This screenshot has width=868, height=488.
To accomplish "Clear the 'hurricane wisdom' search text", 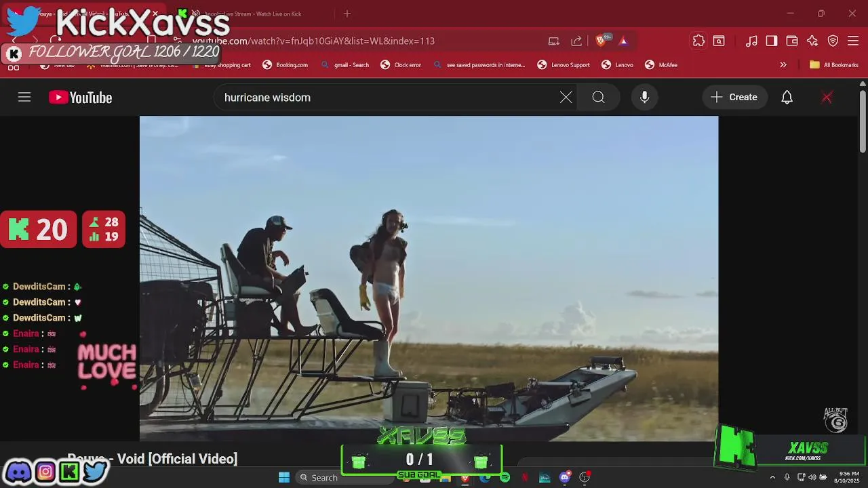I will coord(566,98).
